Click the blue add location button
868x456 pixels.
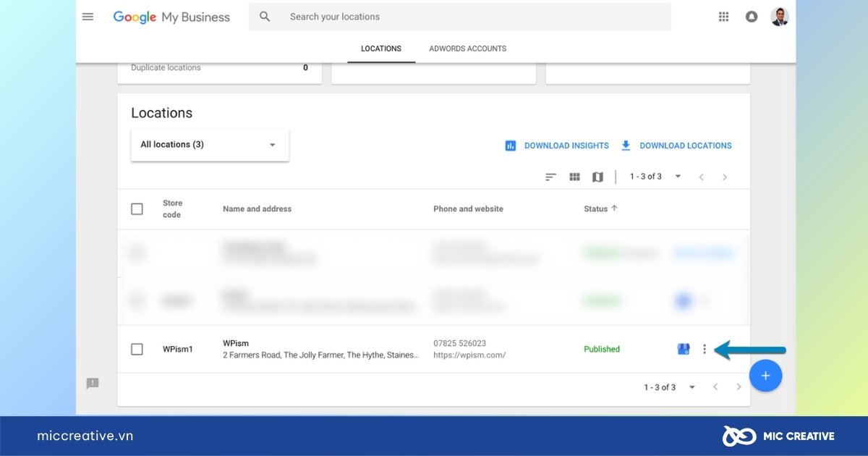[x=766, y=376]
